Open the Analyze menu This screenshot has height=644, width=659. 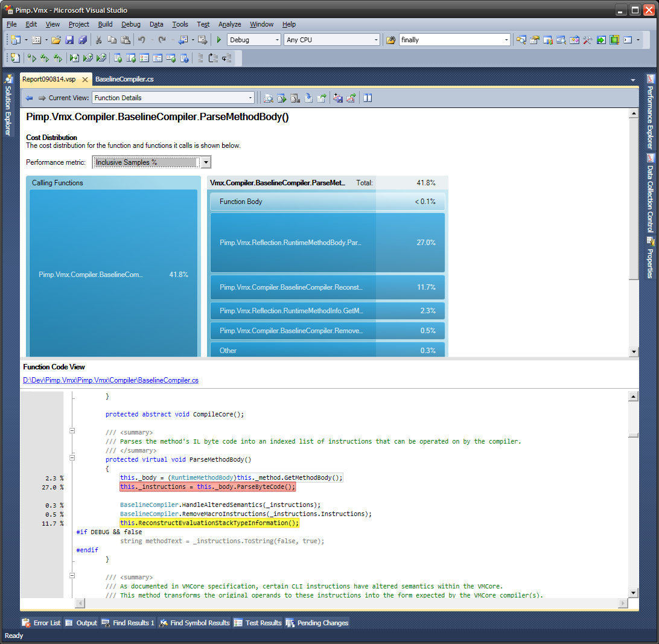(229, 24)
